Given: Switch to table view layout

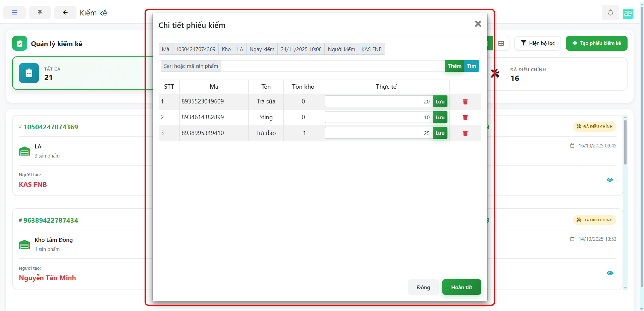Looking at the screenshot, I should tap(501, 43).
